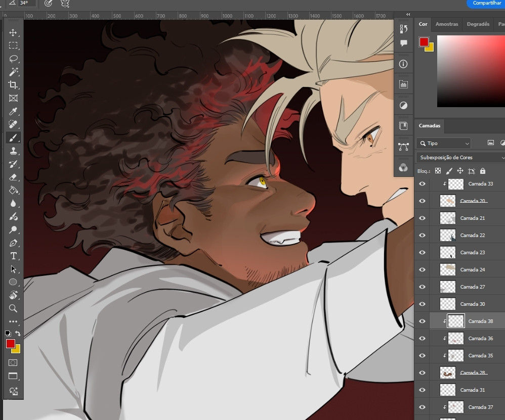This screenshot has height=420, width=505.
Task: Lock layer position
Action: pos(460,171)
